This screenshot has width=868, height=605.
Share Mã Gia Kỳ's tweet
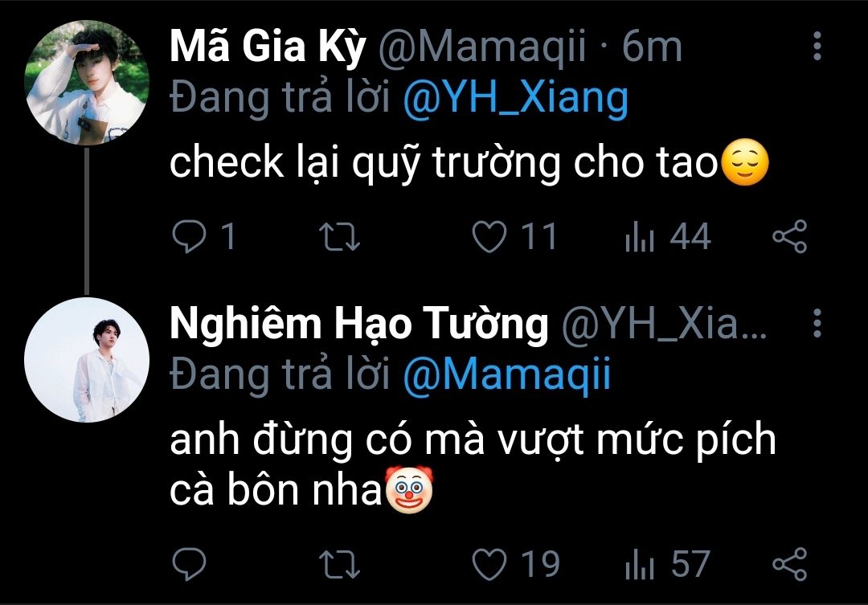pyautogui.click(x=788, y=237)
